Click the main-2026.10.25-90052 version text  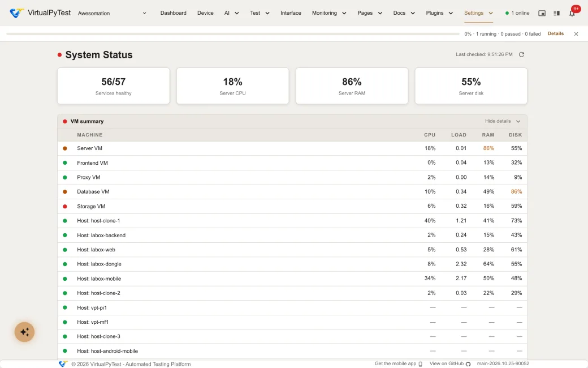(503, 363)
